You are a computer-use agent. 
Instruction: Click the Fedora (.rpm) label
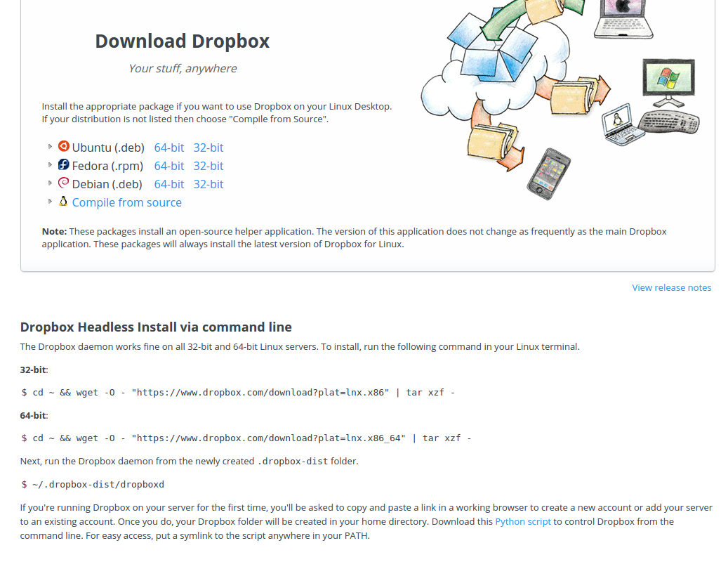107,166
